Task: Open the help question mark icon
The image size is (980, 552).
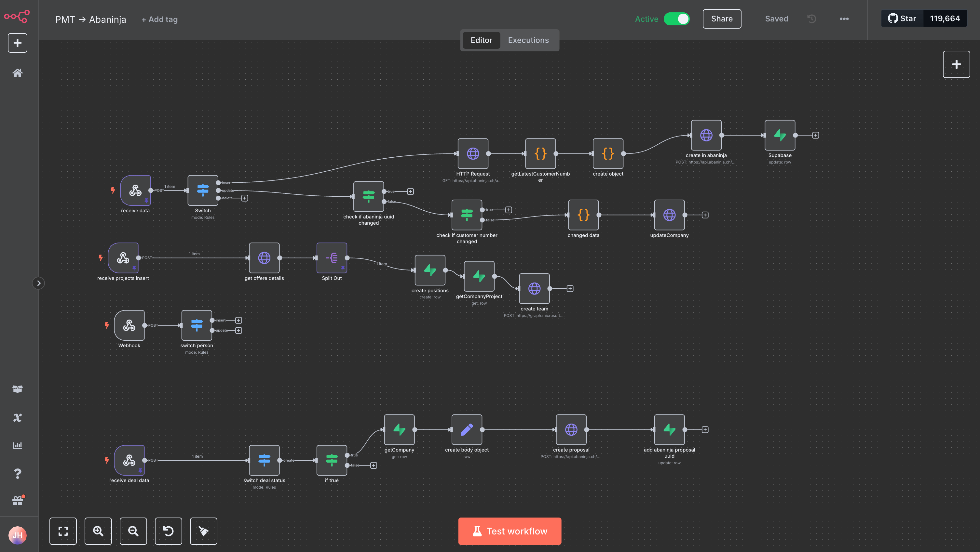Action: 18,474
